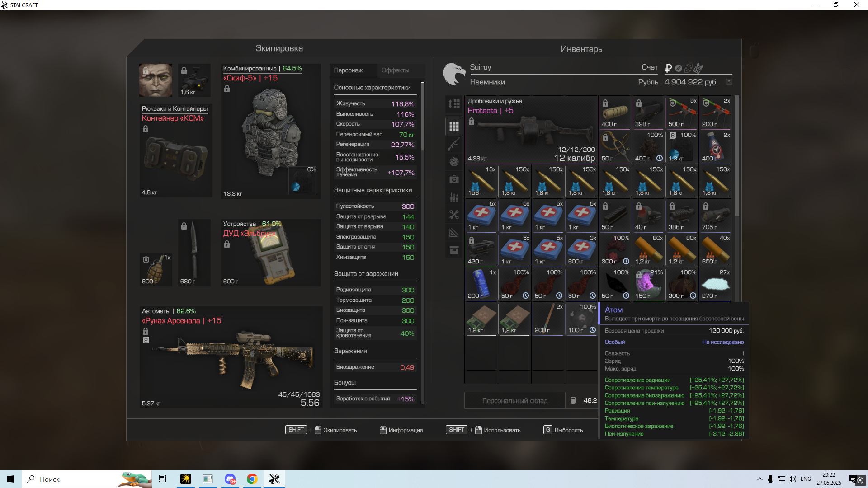The height and width of the screenshot is (488, 868).
Task: Select the coin currency icon next to ruble
Action: click(x=679, y=68)
